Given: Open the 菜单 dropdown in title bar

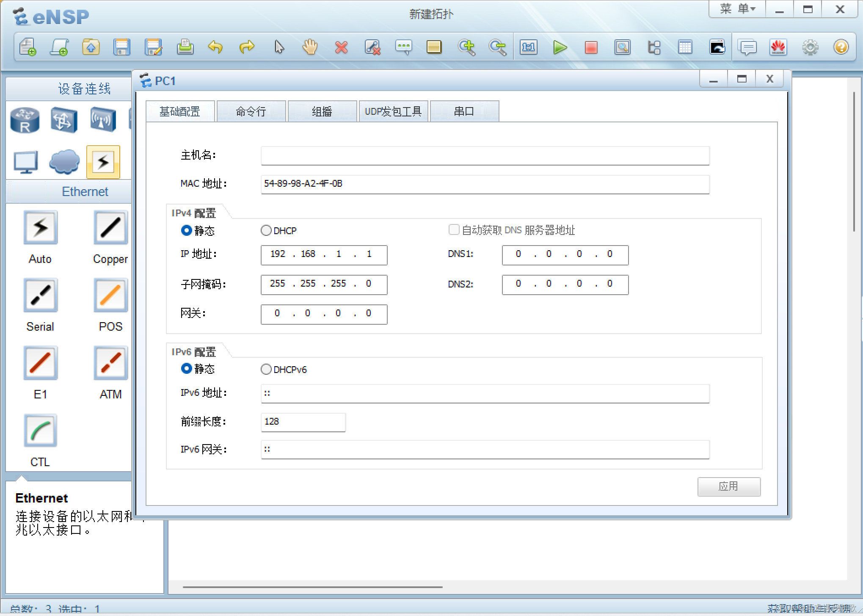Looking at the screenshot, I should pos(737,9).
